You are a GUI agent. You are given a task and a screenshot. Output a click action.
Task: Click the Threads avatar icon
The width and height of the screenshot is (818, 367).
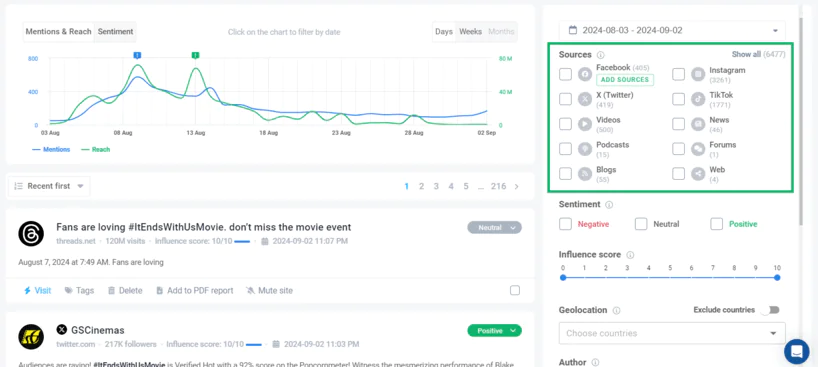(31, 234)
